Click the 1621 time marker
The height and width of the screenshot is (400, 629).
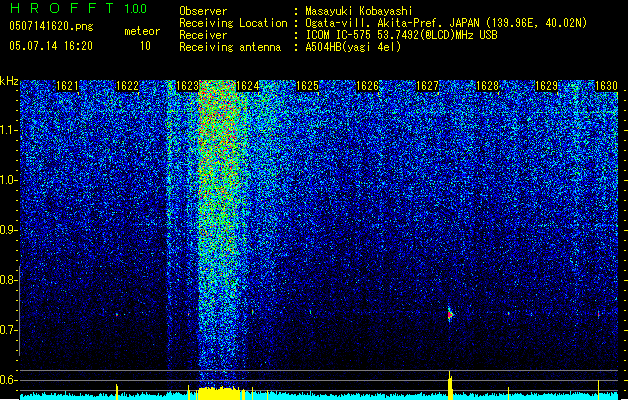pos(67,86)
